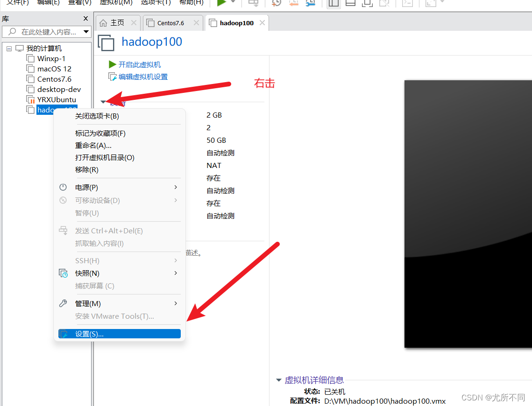
Task: Open the 选项卡(T) menu in menu bar
Action: (156, 2)
